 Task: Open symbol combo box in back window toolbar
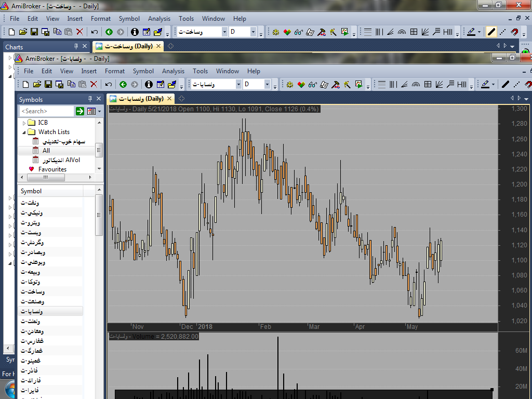point(202,32)
